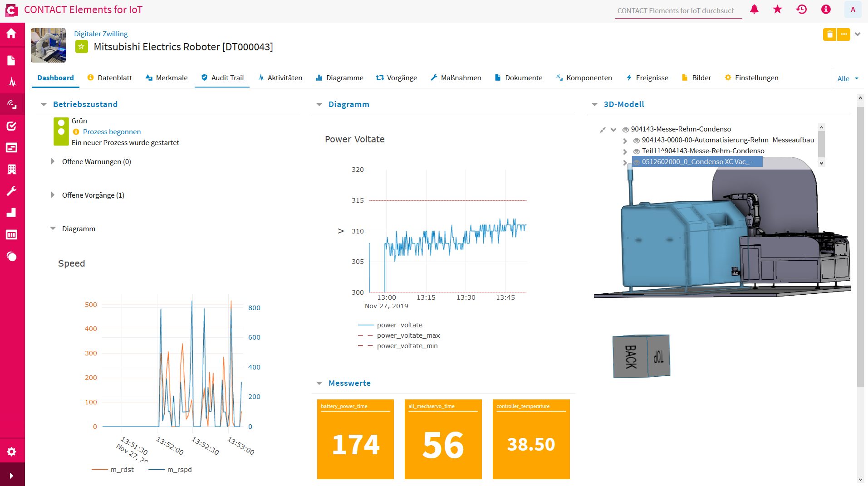Open the Prozess begonnen link
The height and width of the screenshot is (486, 868).
(x=112, y=132)
